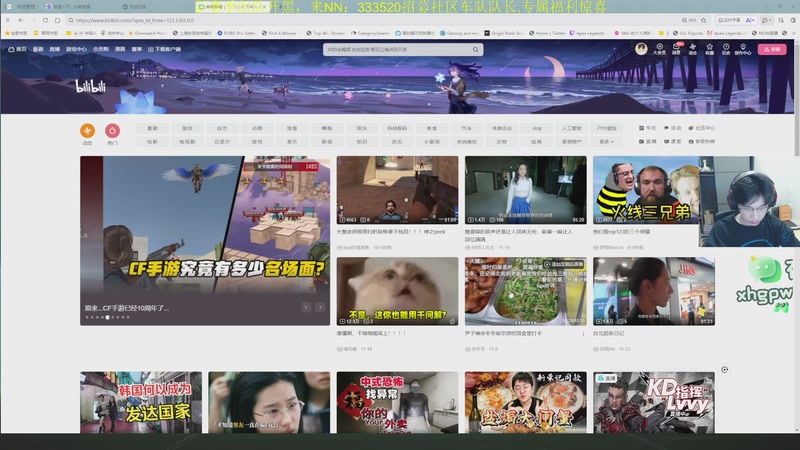Click the 专栏 icon link
Viewport: 800px width, 450px height.
coord(648,128)
